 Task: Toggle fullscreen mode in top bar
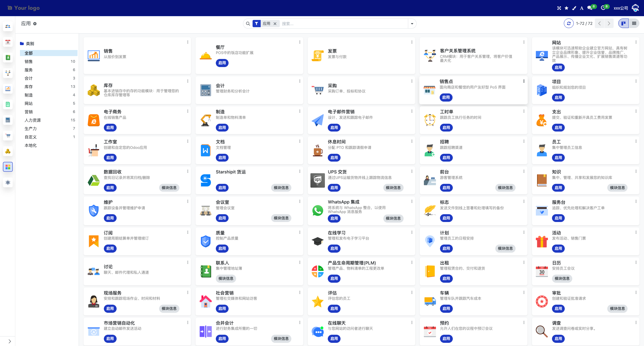click(559, 8)
